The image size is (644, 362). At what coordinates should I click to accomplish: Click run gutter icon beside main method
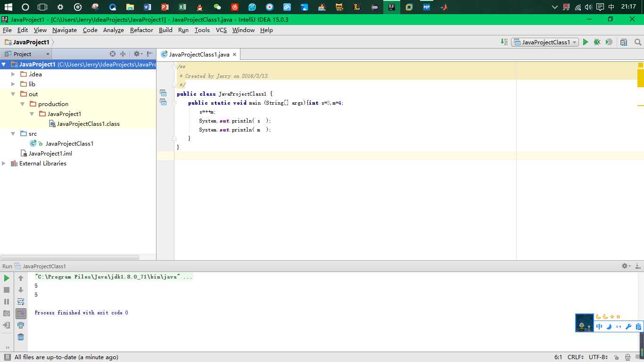click(x=163, y=102)
